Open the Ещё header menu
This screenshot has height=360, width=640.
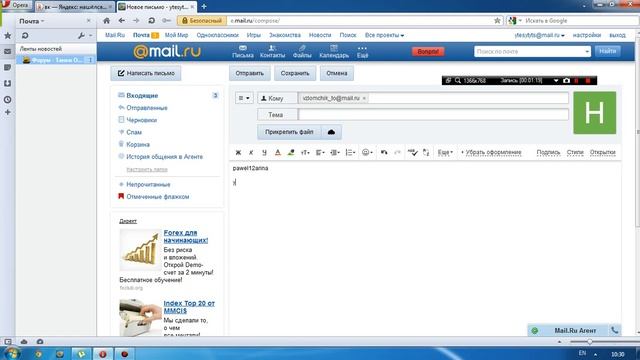(362, 52)
